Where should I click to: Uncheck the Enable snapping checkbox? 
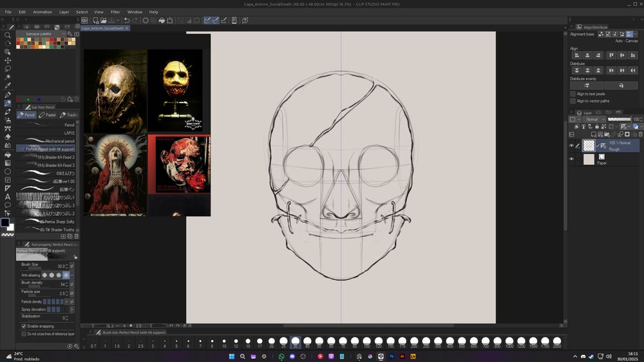[24, 327]
